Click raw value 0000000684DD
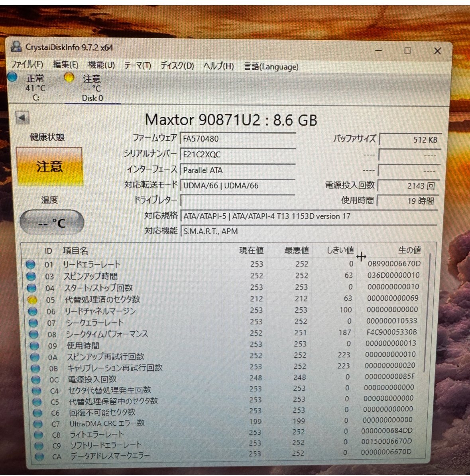The width and height of the screenshot is (470, 476). (x=387, y=431)
